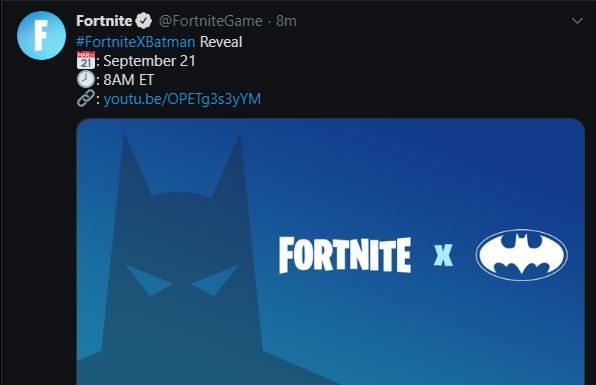
Task: Open the Fortnite x Batman image
Action: 330,252
